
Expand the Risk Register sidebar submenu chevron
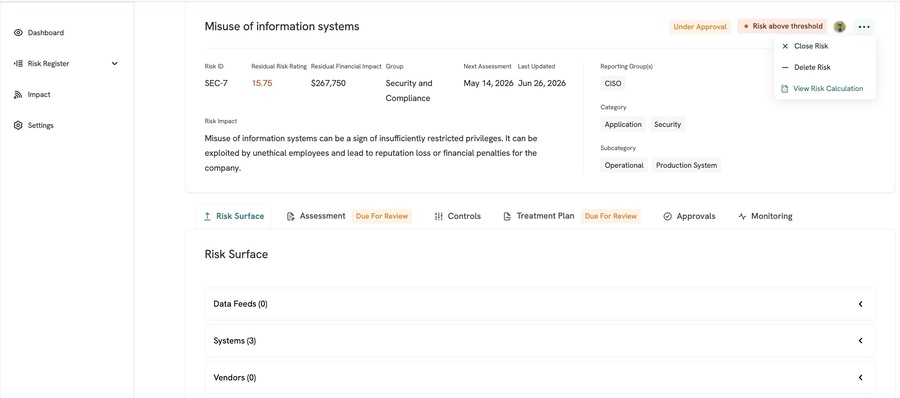114,64
